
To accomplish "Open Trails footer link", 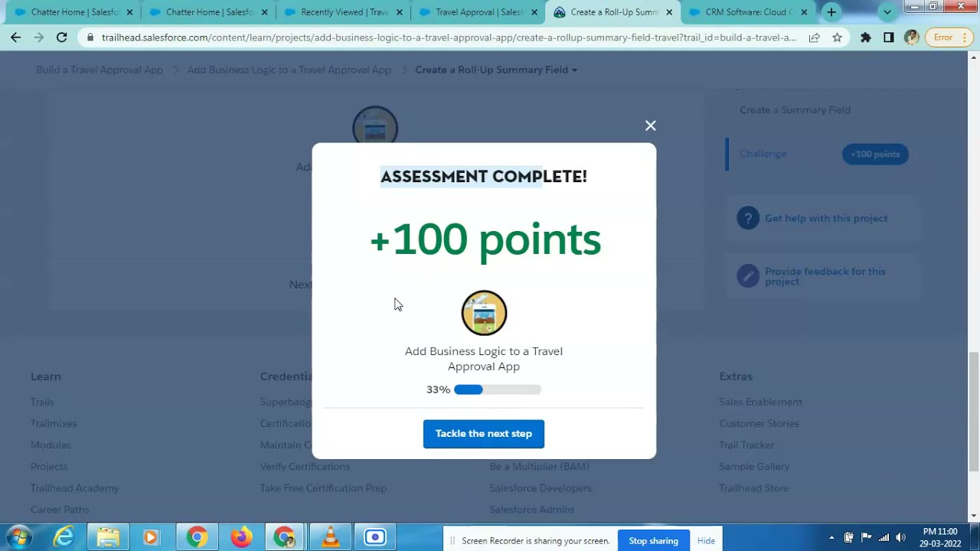I will (x=42, y=402).
